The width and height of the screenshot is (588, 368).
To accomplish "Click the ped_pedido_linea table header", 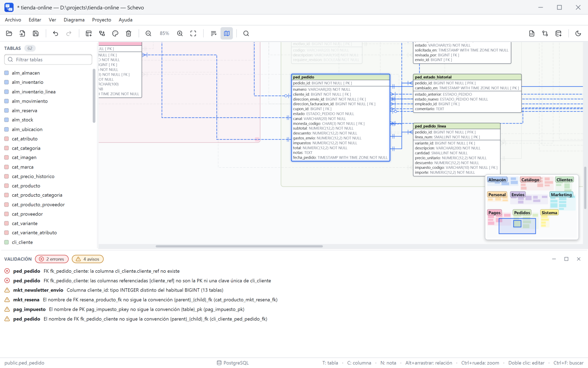I will coord(457,126).
